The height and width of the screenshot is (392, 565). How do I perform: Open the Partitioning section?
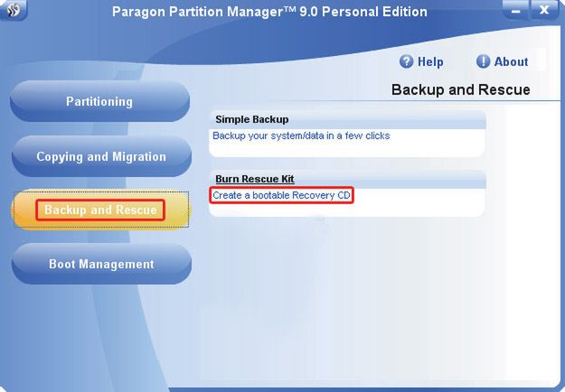[x=99, y=101]
